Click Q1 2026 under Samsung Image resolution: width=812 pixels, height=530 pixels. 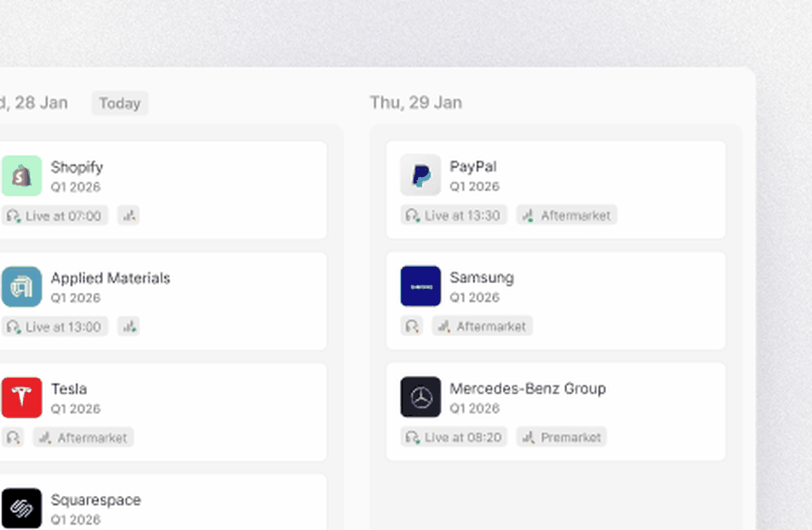474,297
